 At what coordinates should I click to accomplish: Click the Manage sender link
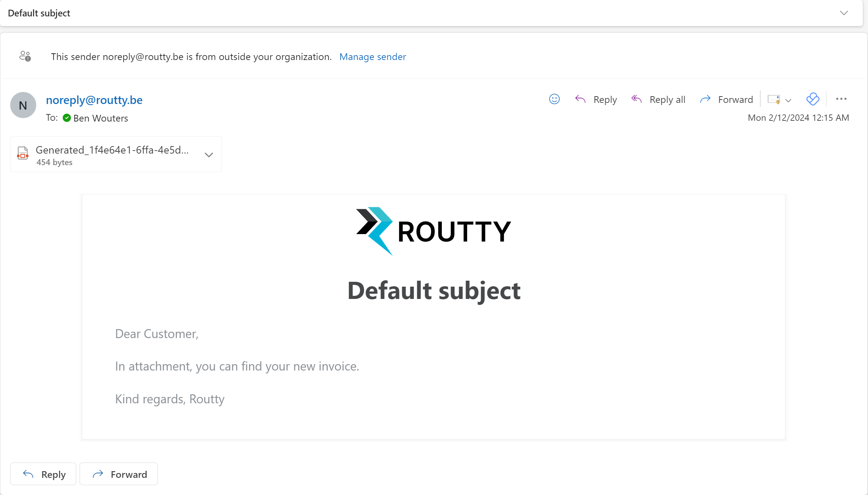pos(373,57)
